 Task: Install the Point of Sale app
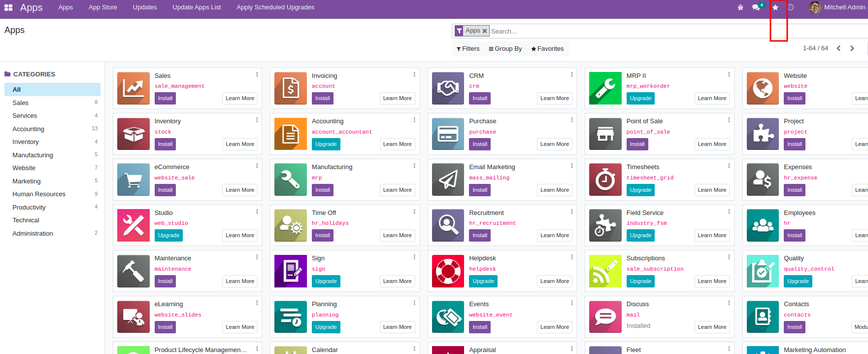(637, 144)
